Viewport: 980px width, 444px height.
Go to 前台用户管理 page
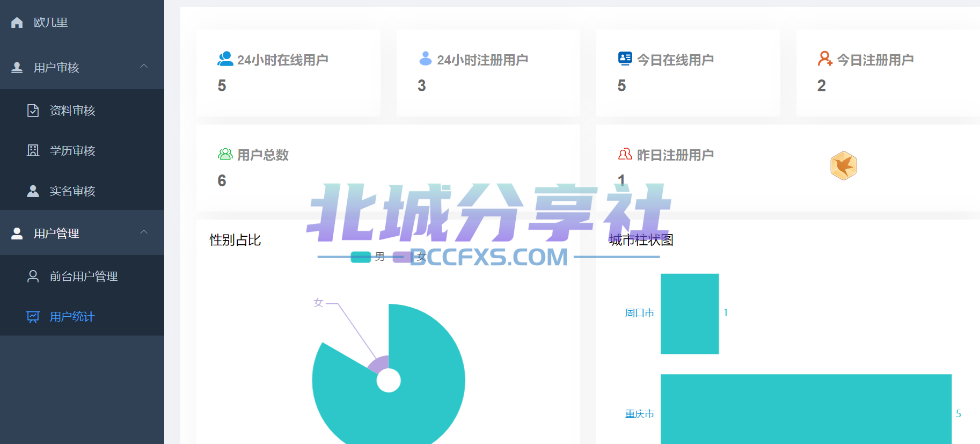coord(84,276)
